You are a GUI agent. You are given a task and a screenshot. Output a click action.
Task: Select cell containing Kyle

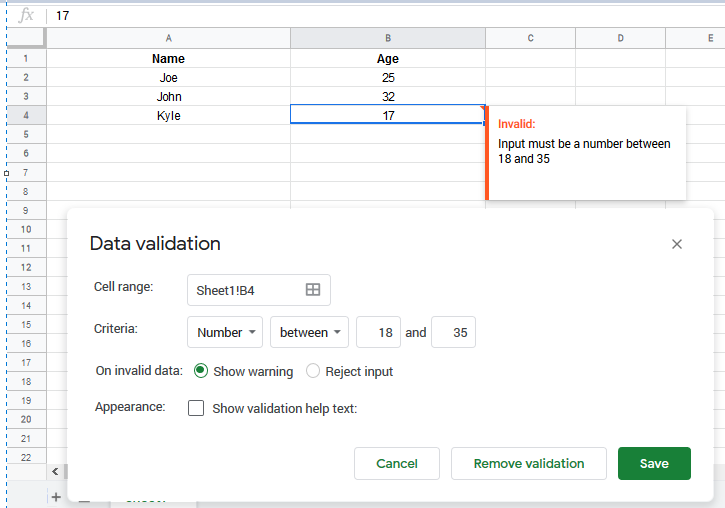(168, 116)
